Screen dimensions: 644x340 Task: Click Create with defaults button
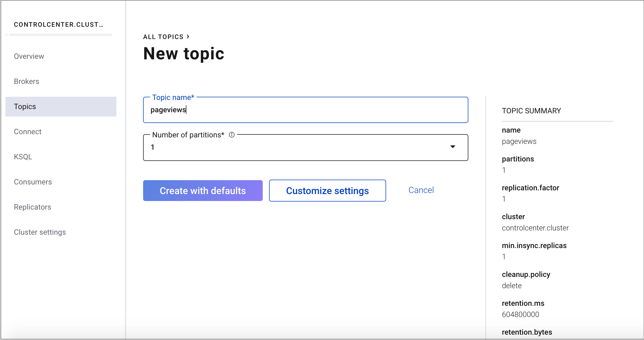coord(203,191)
